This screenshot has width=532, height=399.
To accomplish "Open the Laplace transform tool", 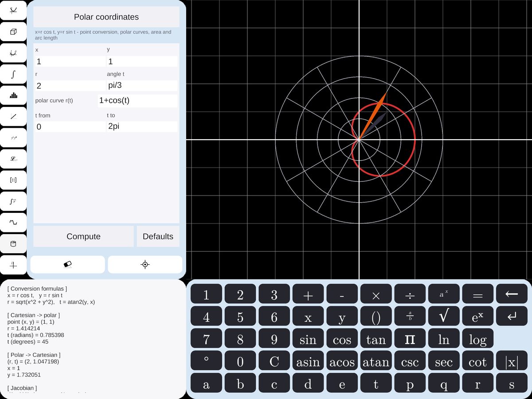I will point(13,159).
